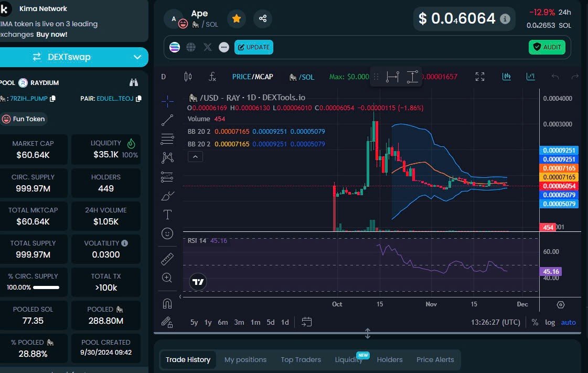Screen dimensions: 588x373
Task: Open the Fibonacci retracement tools
Action: click(167, 138)
